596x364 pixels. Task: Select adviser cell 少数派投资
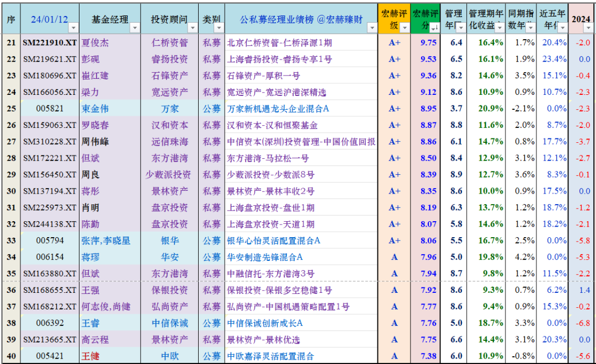pyautogui.click(x=169, y=174)
